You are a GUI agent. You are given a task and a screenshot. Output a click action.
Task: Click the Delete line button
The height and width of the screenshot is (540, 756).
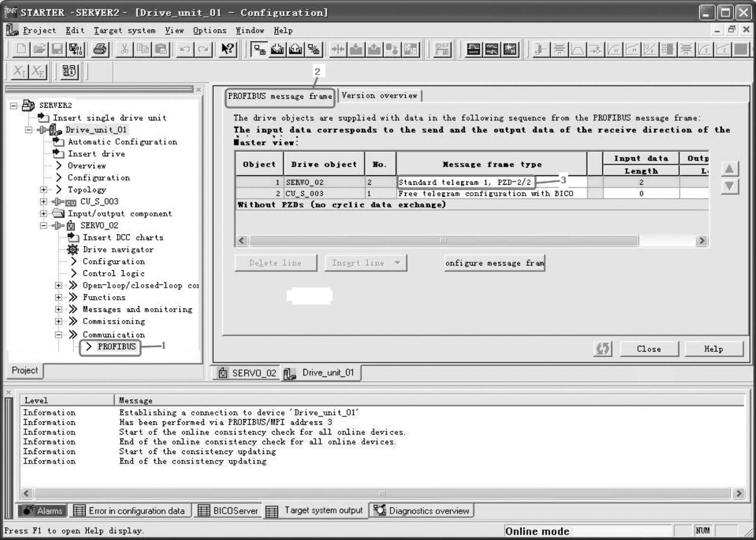(275, 263)
